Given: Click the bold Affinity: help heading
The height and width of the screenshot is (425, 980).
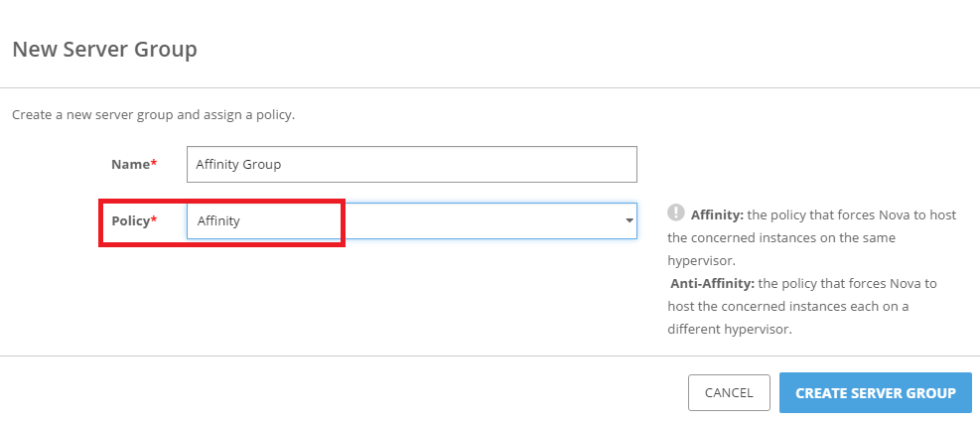Looking at the screenshot, I should pos(717,214).
